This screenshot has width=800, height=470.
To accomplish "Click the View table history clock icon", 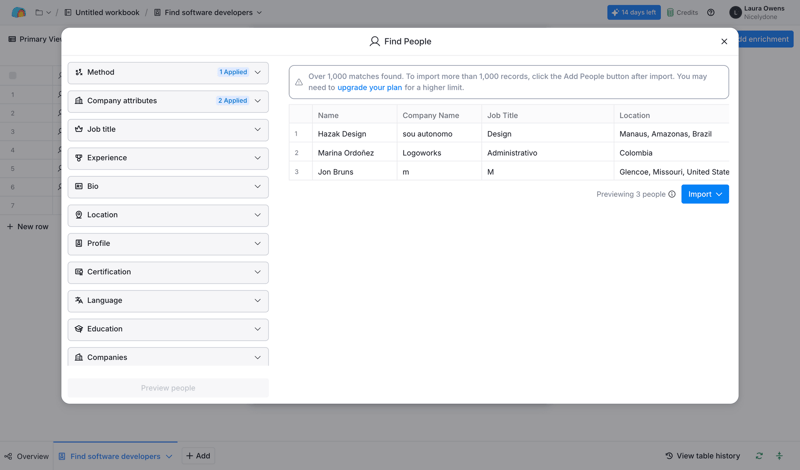I will pos(669,456).
